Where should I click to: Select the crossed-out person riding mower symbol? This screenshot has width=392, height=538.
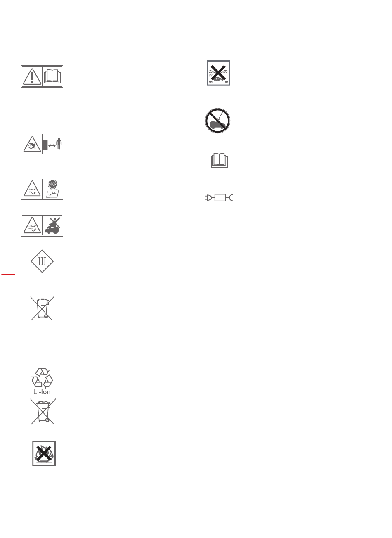tap(52, 225)
